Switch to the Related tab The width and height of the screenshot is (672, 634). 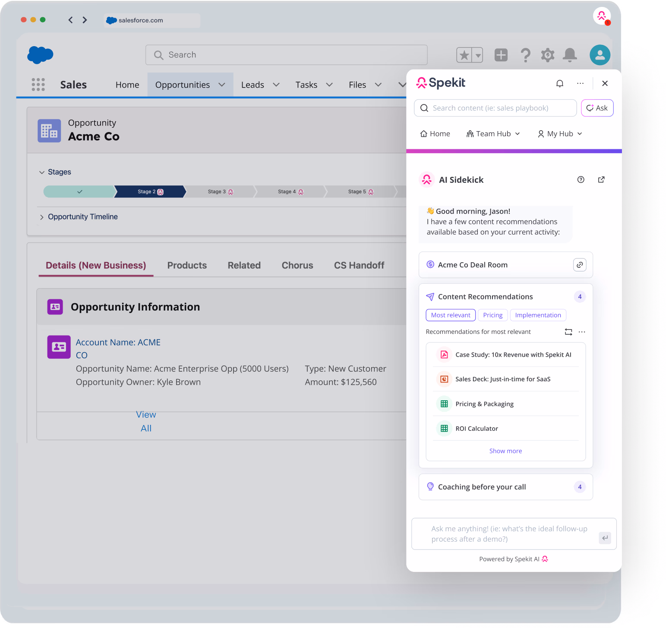point(244,265)
